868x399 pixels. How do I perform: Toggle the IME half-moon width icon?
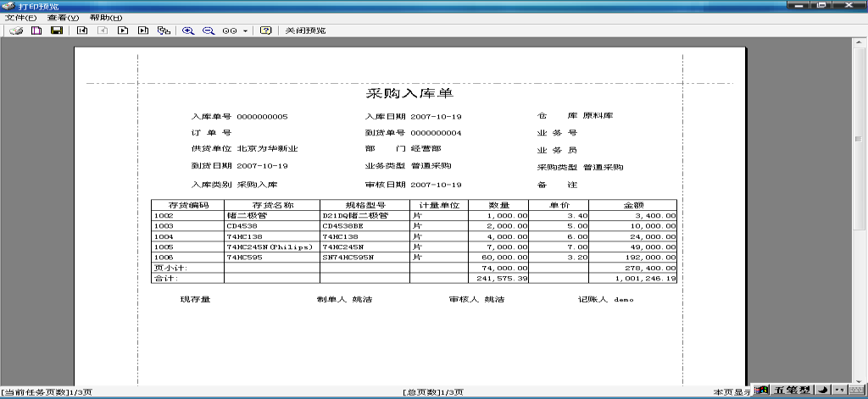tap(823, 391)
